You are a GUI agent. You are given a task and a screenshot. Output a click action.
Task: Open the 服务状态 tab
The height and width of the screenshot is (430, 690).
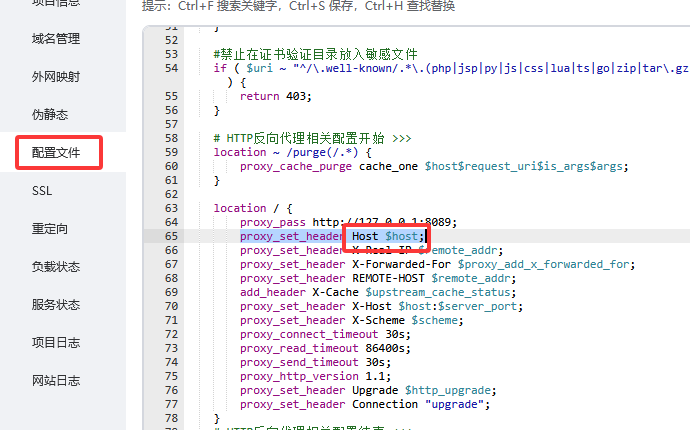(x=55, y=305)
